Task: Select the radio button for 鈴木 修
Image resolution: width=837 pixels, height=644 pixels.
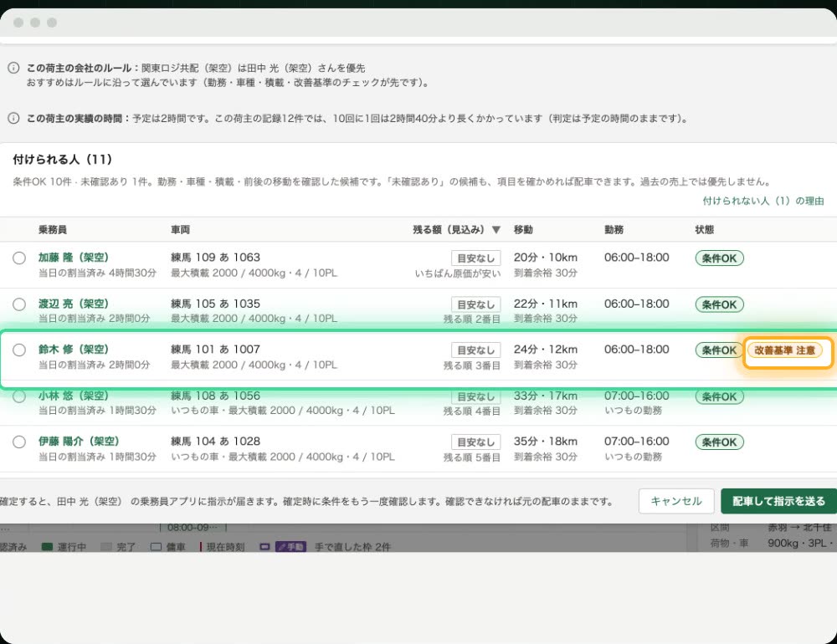Action: 19,350
